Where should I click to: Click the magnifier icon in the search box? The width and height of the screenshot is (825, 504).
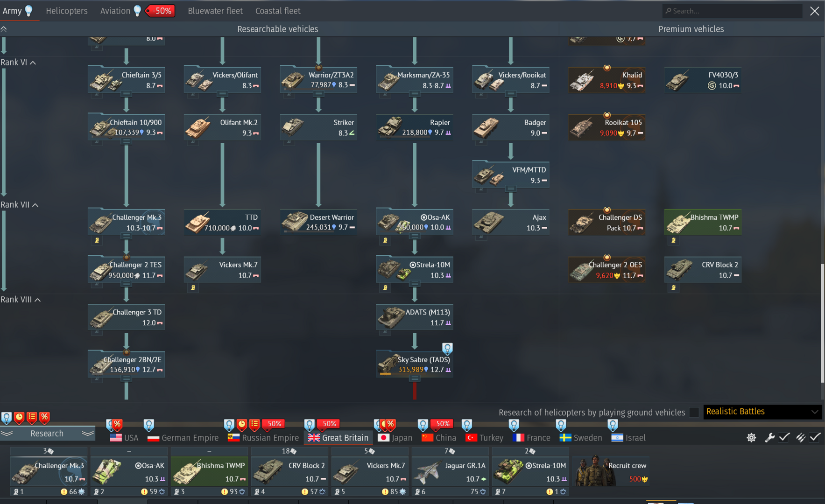(x=668, y=11)
